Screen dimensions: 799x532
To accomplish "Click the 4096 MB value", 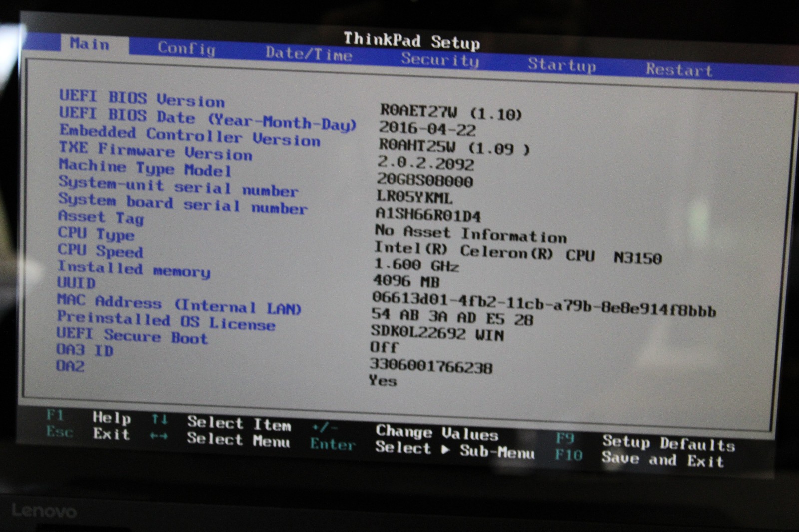I will 406,281.
